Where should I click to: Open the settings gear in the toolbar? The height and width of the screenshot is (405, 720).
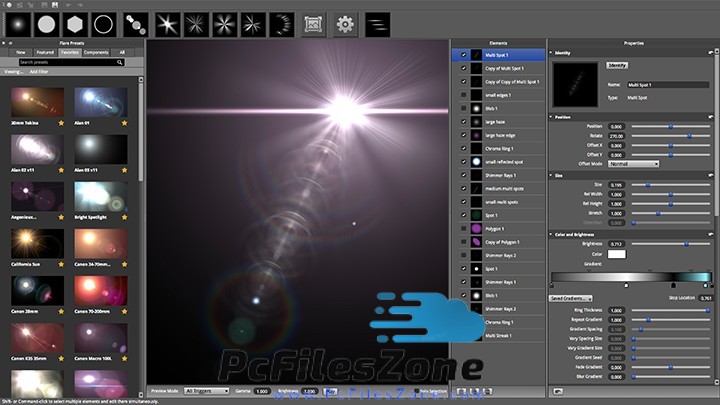click(x=345, y=22)
